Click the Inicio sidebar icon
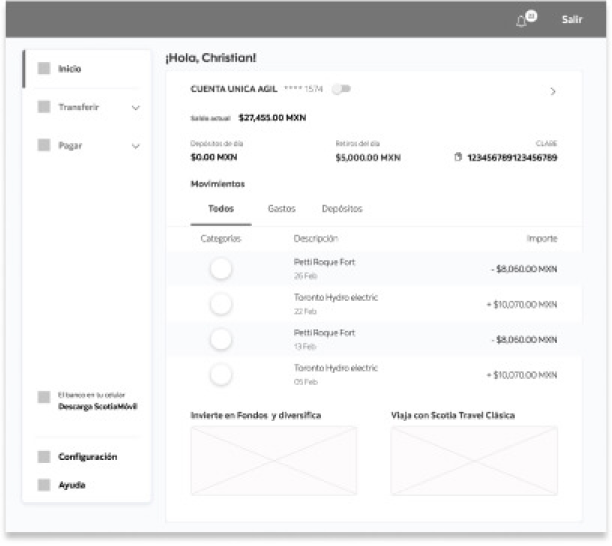The height and width of the screenshot is (546, 612). coord(44,68)
